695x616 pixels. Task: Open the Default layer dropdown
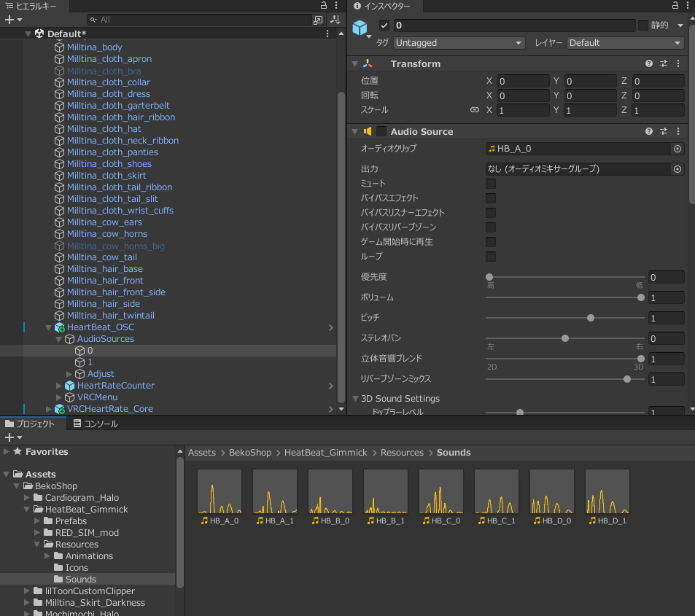pos(626,43)
